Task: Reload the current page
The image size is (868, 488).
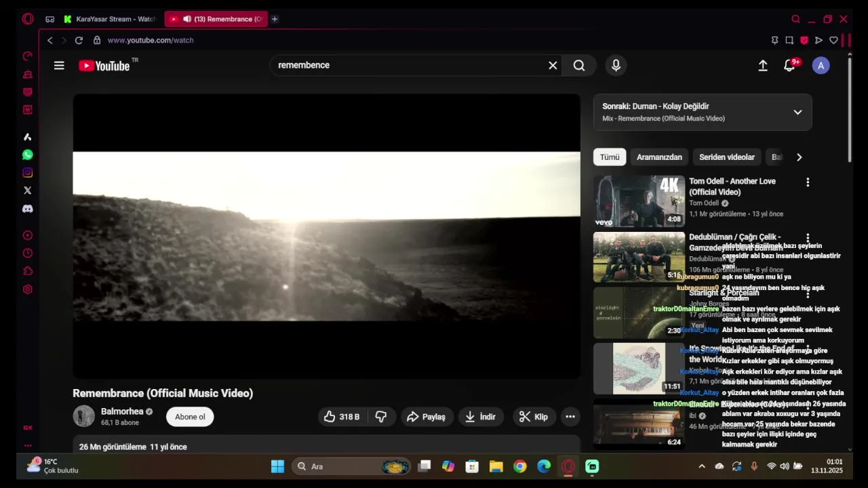Action: (x=79, y=41)
